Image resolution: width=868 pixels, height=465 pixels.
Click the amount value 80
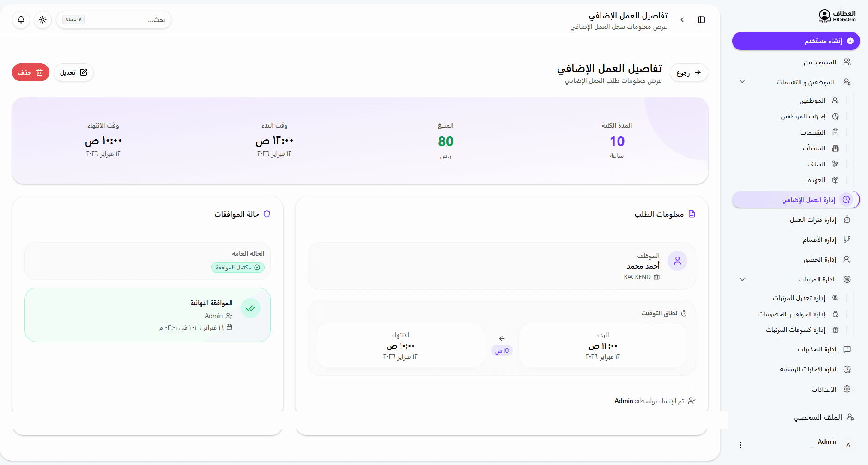[x=446, y=141]
